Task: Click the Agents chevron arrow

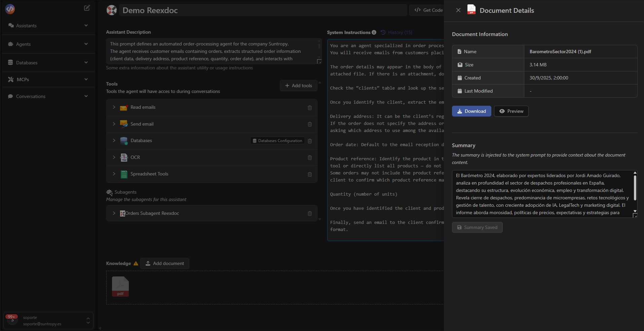Action: tap(86, 44)
